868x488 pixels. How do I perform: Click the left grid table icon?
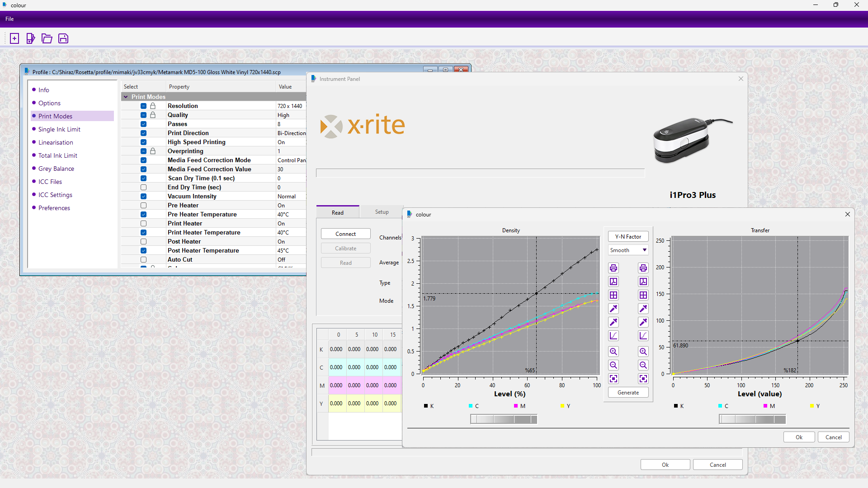tap(613, 295)
